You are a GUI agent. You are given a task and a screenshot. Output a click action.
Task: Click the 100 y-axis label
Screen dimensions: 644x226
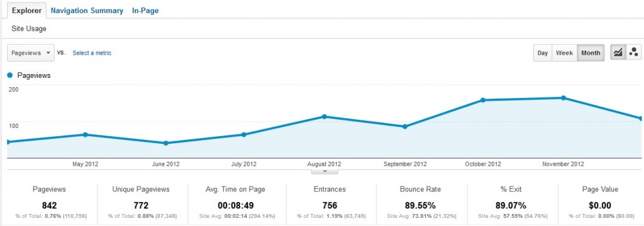(x=14, y=126)
